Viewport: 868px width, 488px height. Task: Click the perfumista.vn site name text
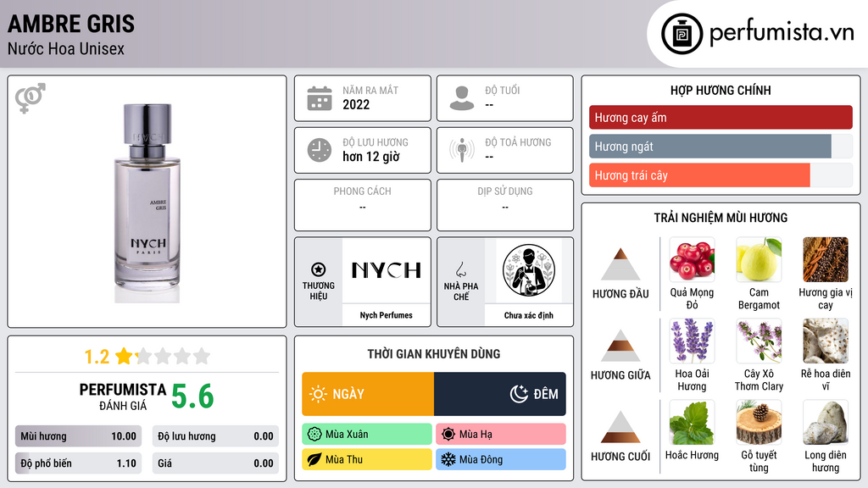pos(782,32)
